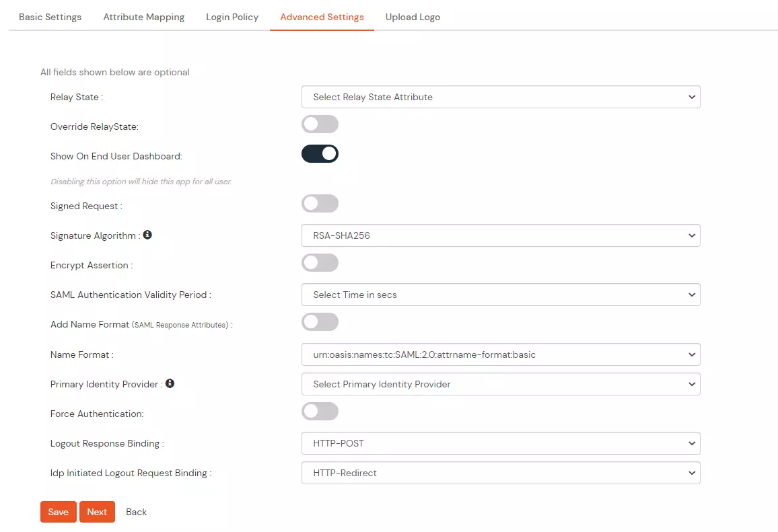Image resolution: width=778 pixels, height=532 pixels.
Task: Turn on Encrypt Assertion
Action: tap(320, 262)
